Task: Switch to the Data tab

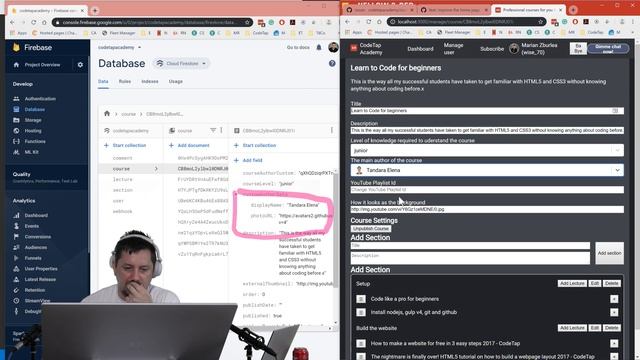Action: click(103, 81)
